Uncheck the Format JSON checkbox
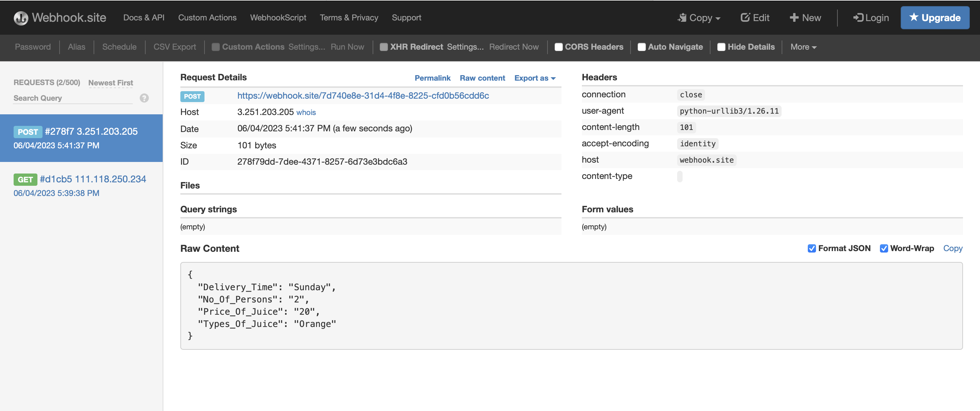 coord(812,248)
